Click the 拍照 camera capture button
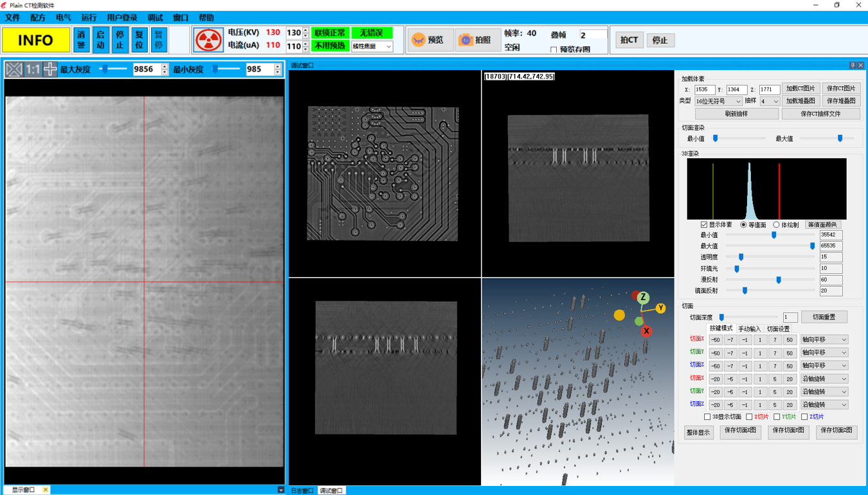The width and height of the screenshot is (868, 495). [x=476, y=40]
